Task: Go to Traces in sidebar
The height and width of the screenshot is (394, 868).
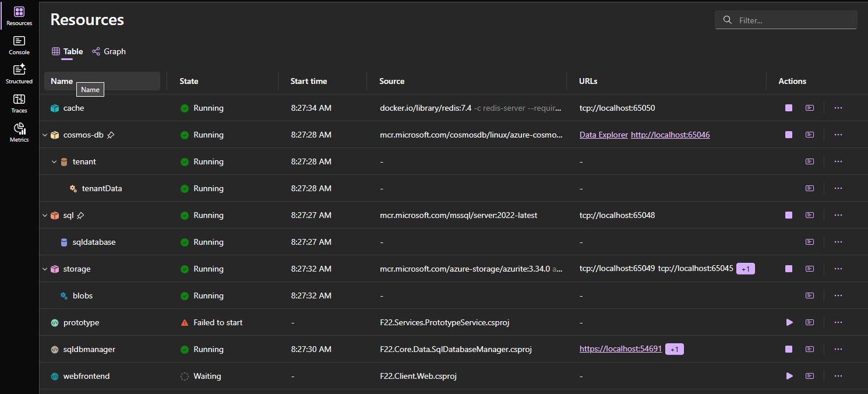Action: pos(19,103)
